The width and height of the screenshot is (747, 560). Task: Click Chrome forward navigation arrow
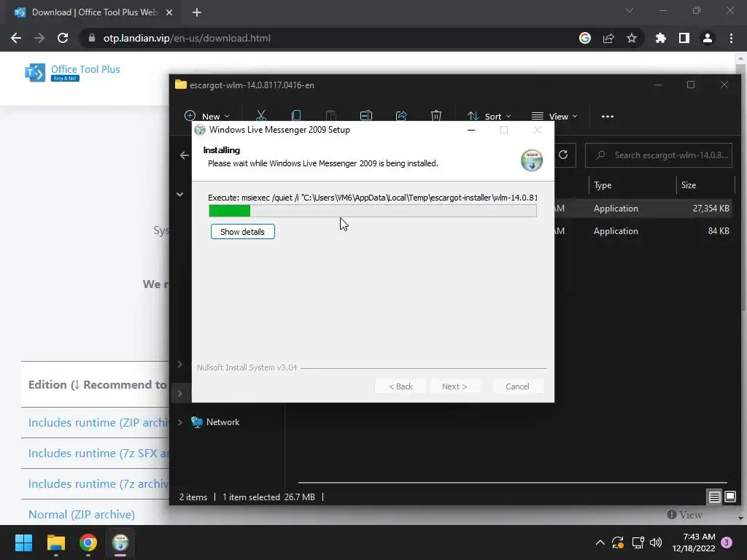[x=39, y=38]
